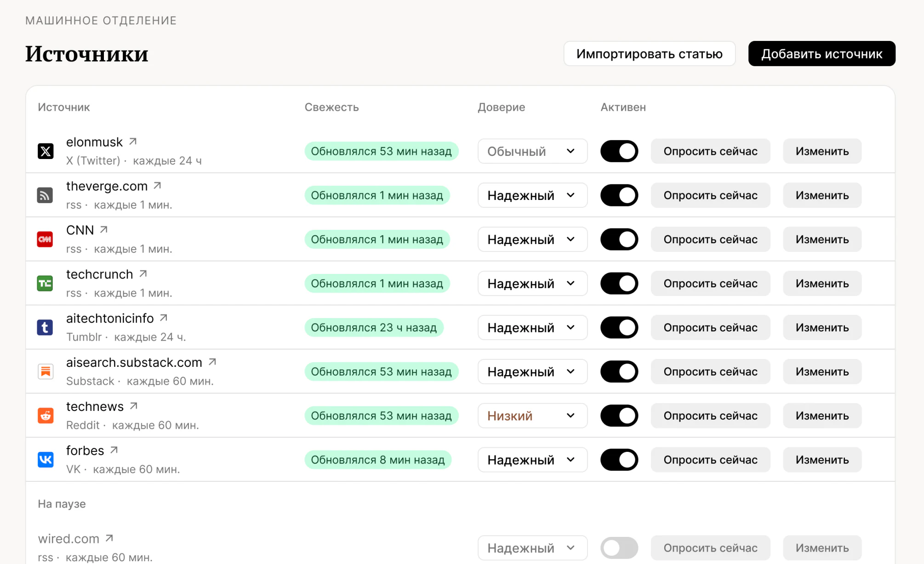This screenshot has width=924, height=564.
Task: Turn off theverge.com active switch
Action: coord(619,195)
